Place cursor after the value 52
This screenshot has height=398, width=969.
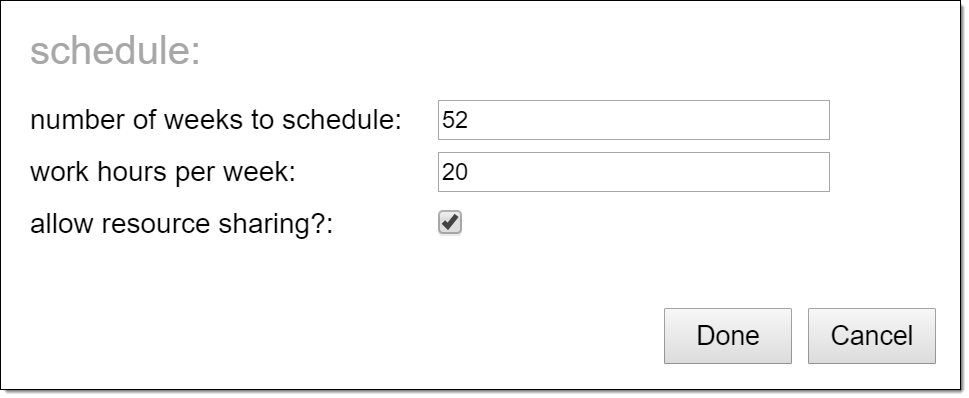click(x=471, y=120)
